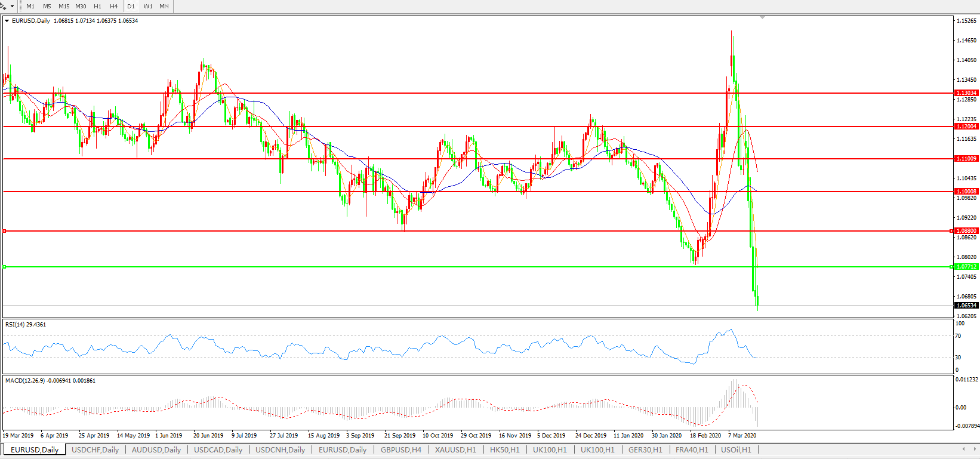
Task: Go to the GBPUSD,H4 chart tab
Action: pos(401,450)
